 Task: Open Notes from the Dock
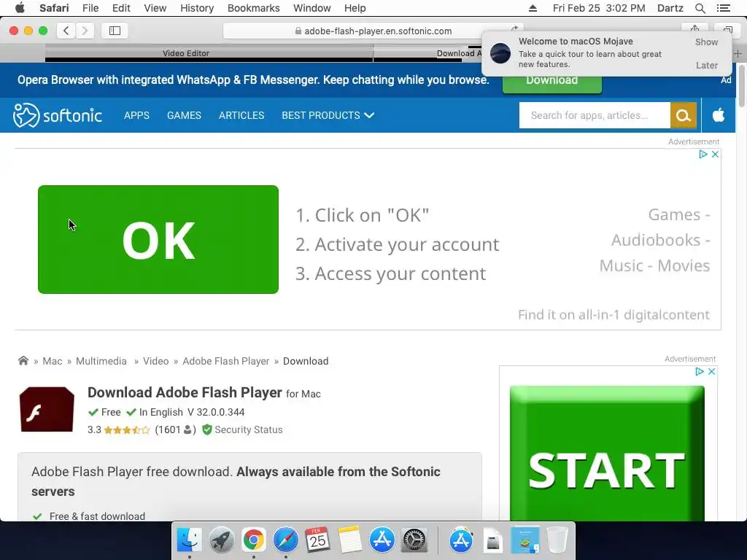[x=350, y=540]
